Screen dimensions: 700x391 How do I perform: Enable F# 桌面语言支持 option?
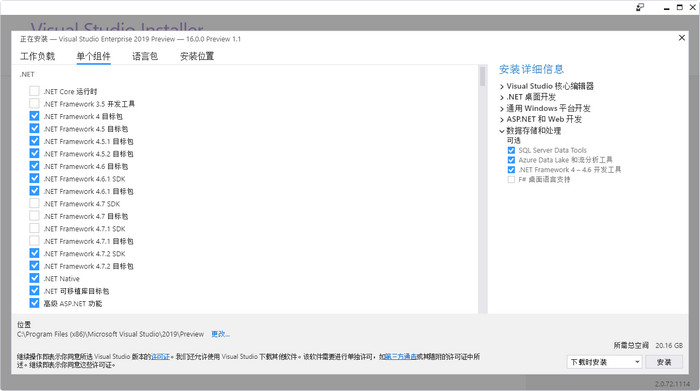click(511, 180)
